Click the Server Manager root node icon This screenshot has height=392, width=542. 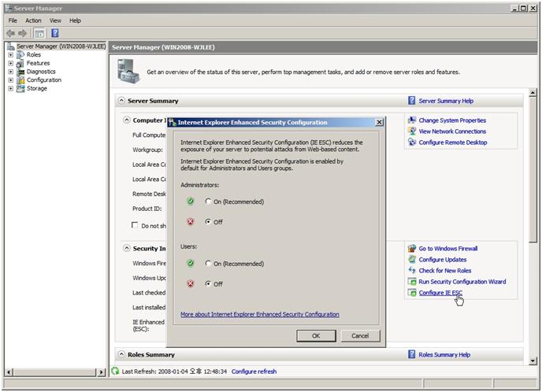tap(11, 46)
